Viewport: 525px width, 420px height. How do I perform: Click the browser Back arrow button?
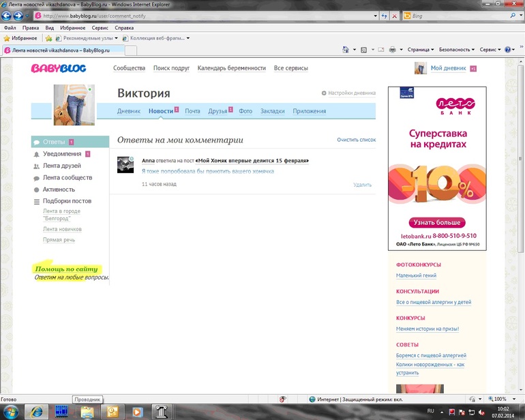click(8, 15)
